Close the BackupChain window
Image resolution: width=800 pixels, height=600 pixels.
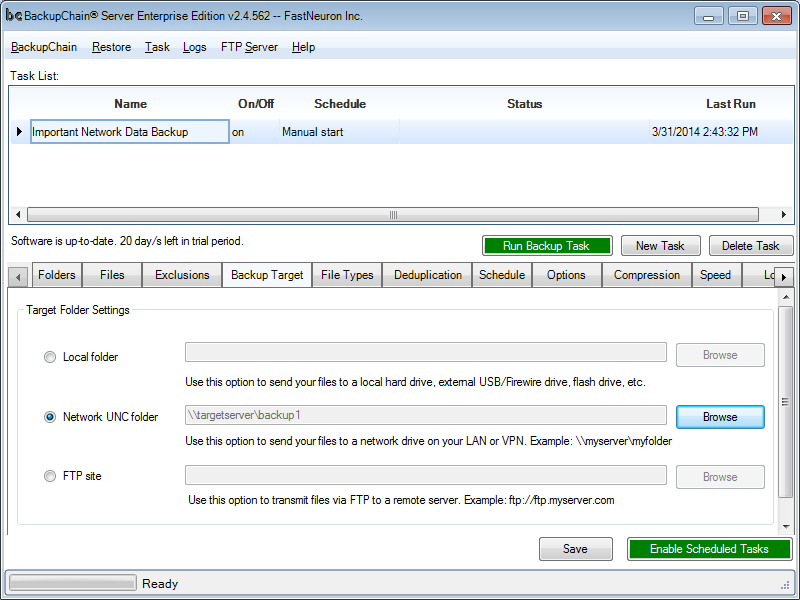(x=777, y=16)
